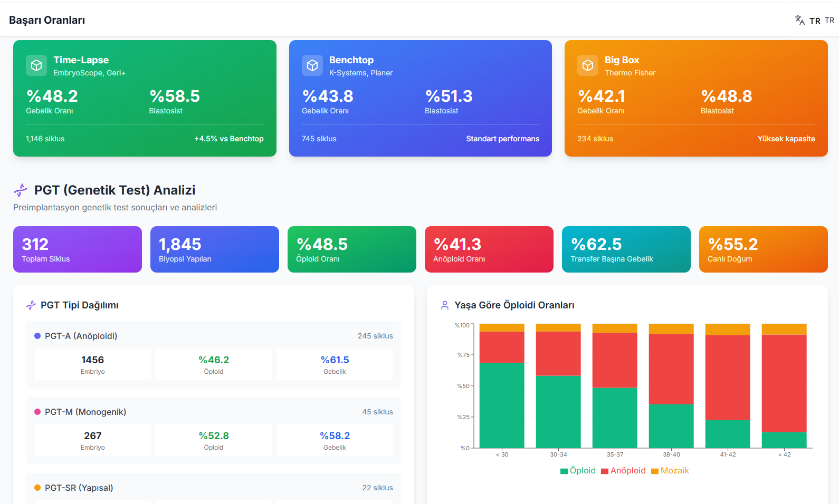Viewport: 839px width, 504px height.
Task: Click the red Anöploid bar for 38-40
Action: (671, 369)
